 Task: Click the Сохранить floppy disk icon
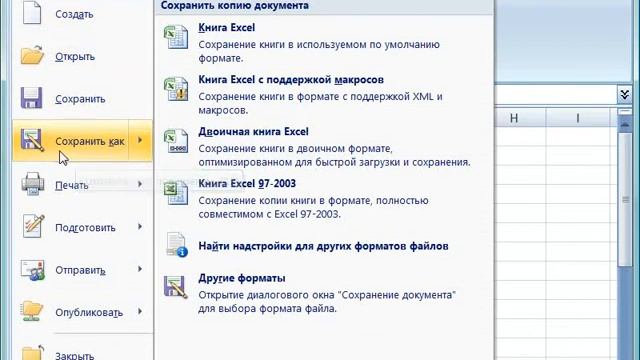(x=32, y=98)
